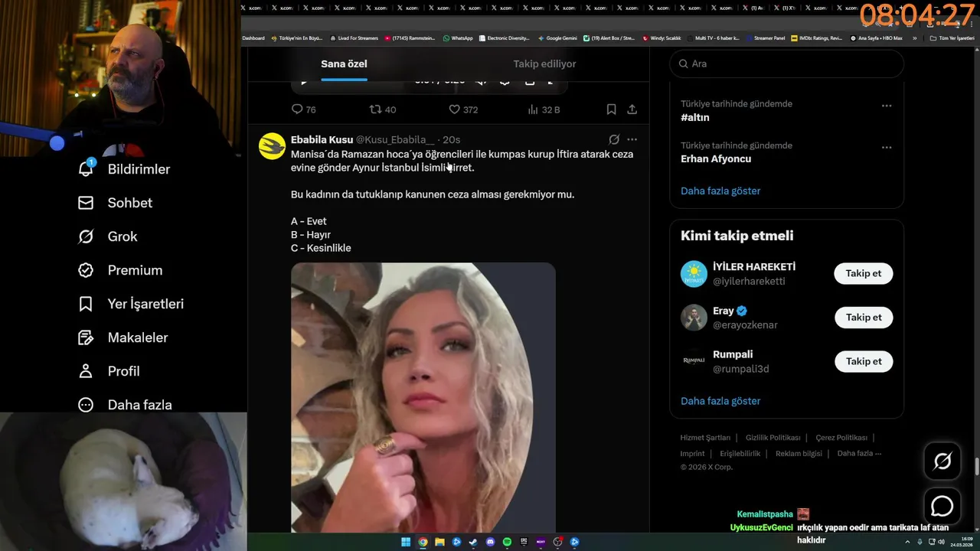Open Sohbet messages envelope
Image resolution: width=980 pixels, height=551 pixels.
coord(115,203)
